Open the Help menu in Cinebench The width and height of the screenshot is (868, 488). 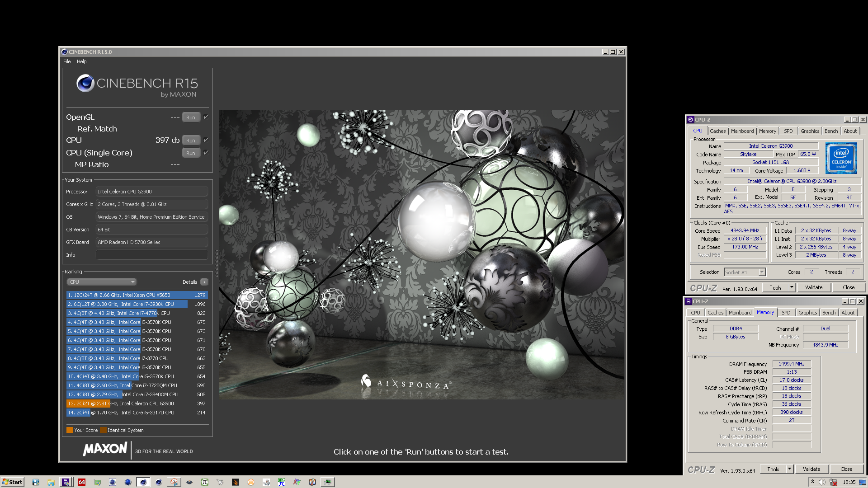pyautogui.click(x=81, y=61)
